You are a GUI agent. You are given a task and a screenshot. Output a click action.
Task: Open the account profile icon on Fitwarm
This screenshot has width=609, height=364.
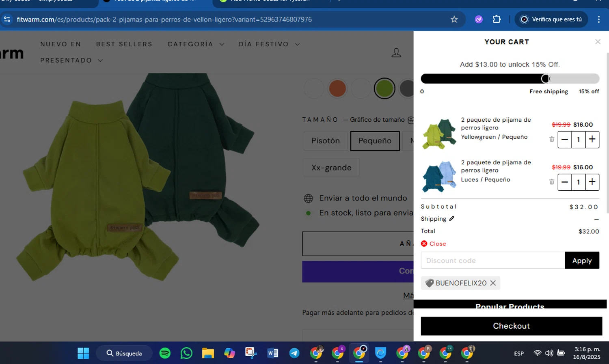396,52
